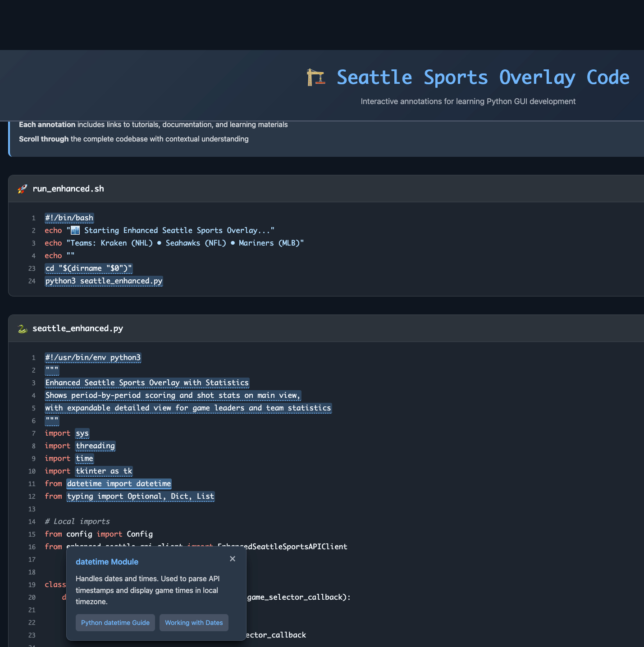The image size is (644, 647).
Task: Select the run_enhanced.sh file header
Action: tap(68, 189)
